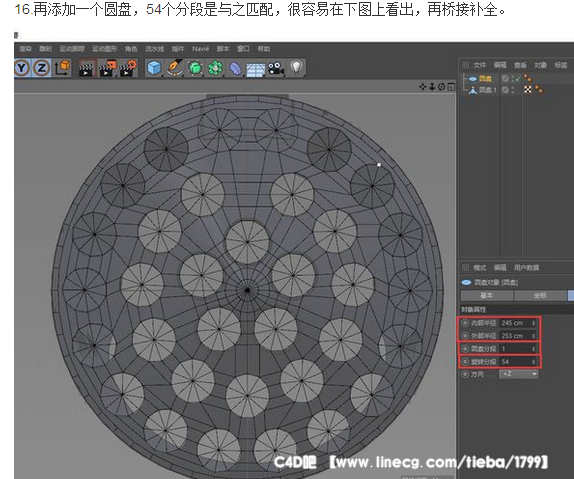Select the 圆盘 object in Object Manager
Image resolution: width=574 pixels, height=479 pixels.
[x=485, y=79]
